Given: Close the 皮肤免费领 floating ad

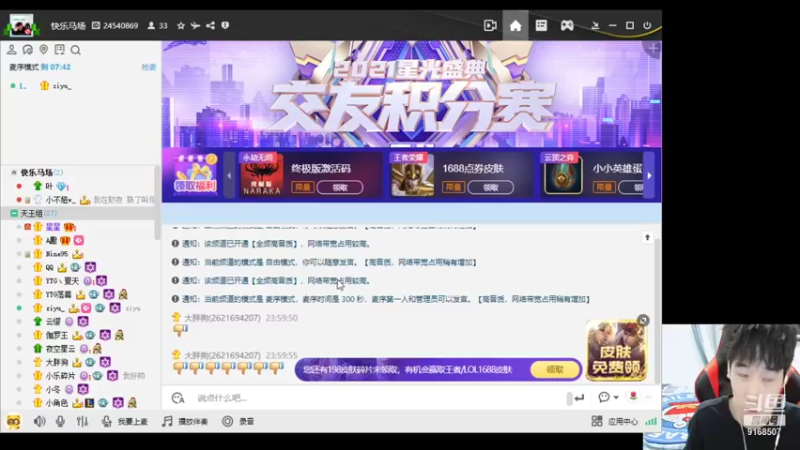Looking at the screenshot, I should [x=643, y=320].
